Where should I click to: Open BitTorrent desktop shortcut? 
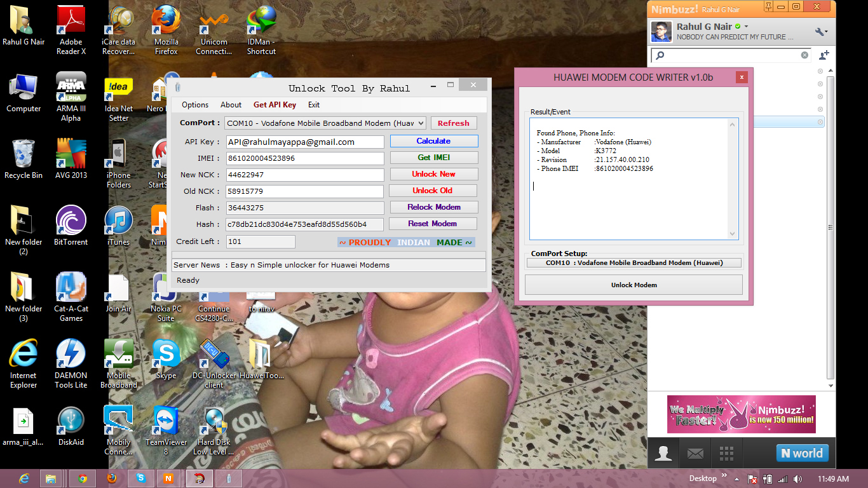71,226
